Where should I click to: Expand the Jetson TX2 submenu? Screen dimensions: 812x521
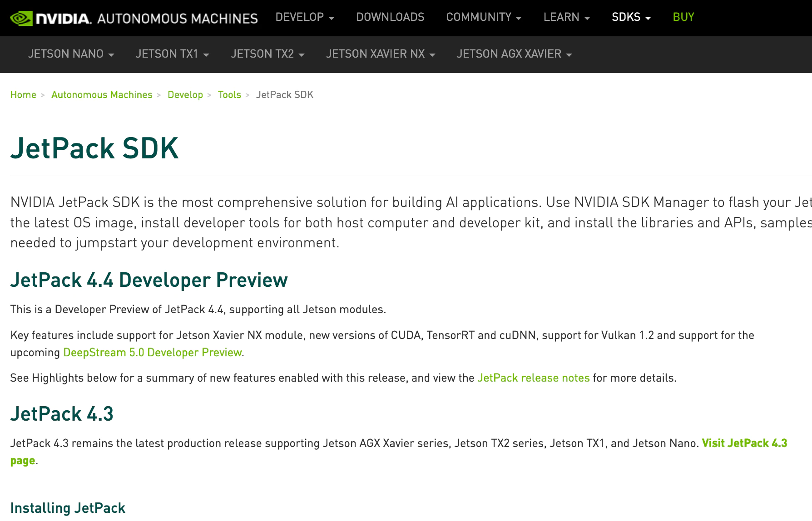pos(267,54)
